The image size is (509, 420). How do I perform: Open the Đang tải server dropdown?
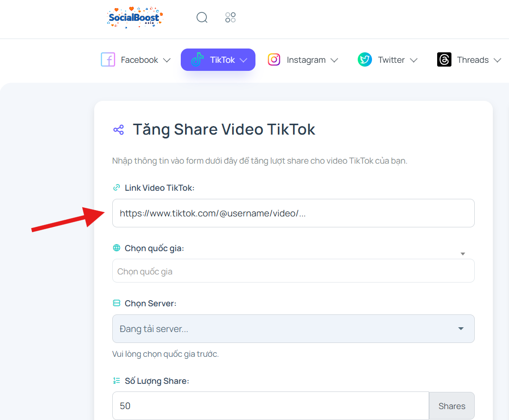(294, 329)
